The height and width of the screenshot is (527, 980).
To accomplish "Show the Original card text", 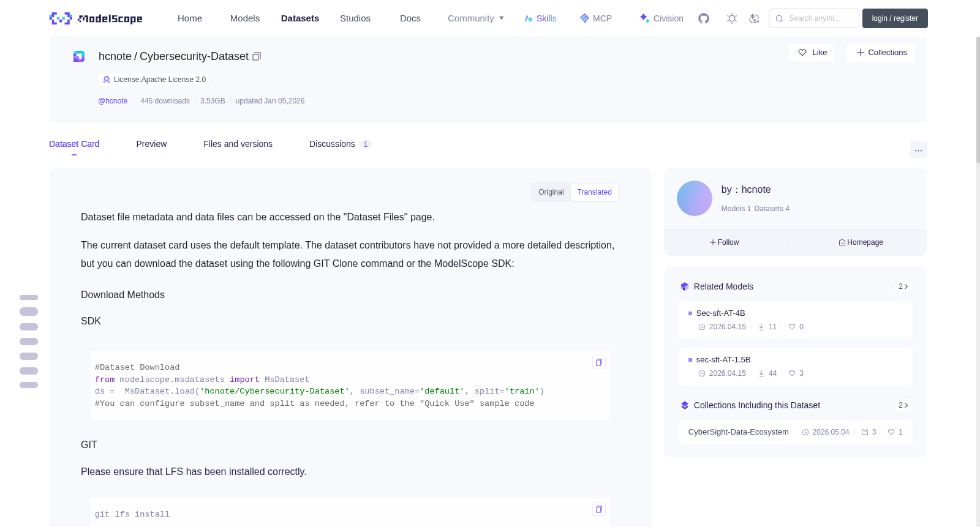I will (551, 192).
